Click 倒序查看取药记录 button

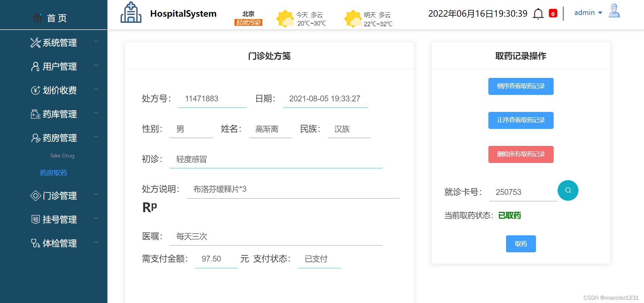pos(521,86)
